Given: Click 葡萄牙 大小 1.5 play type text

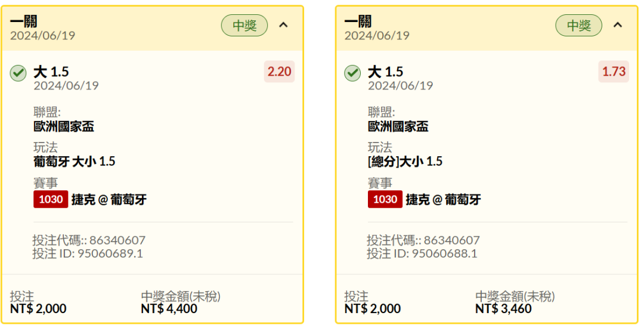Looking at the screenshot, I should point(75,162).
